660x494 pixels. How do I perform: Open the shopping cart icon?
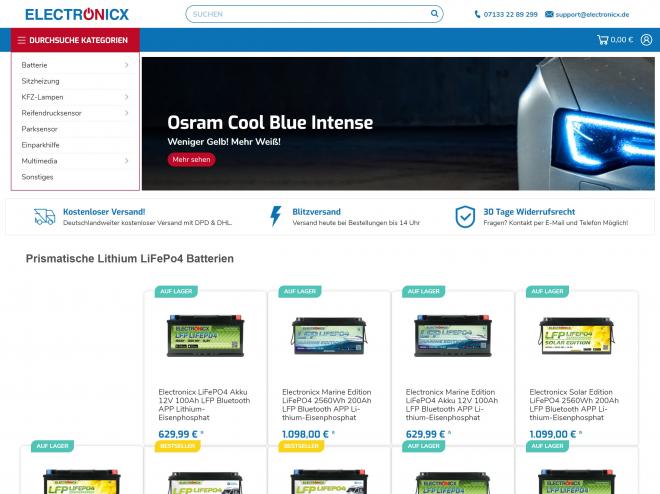603,40
